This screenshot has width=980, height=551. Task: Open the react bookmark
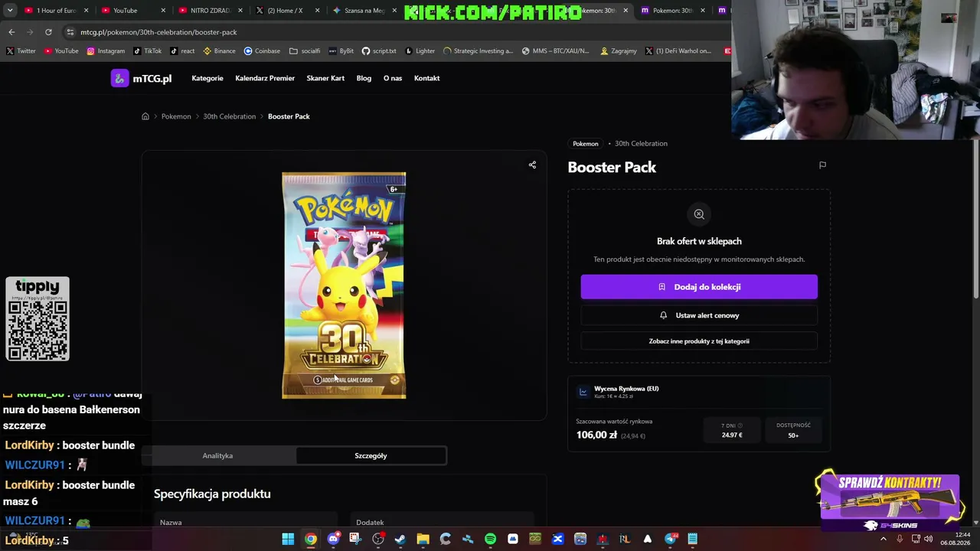pos(182,51)
